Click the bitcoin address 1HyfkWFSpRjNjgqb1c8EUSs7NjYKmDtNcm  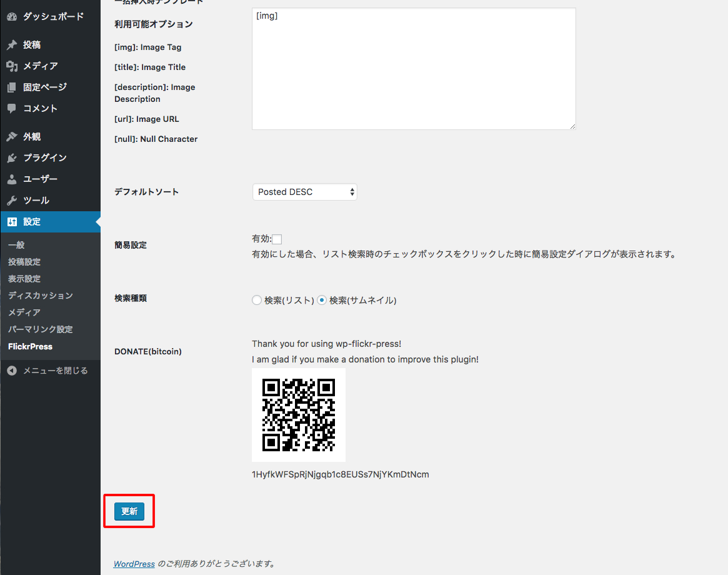[x=341, y=474]
